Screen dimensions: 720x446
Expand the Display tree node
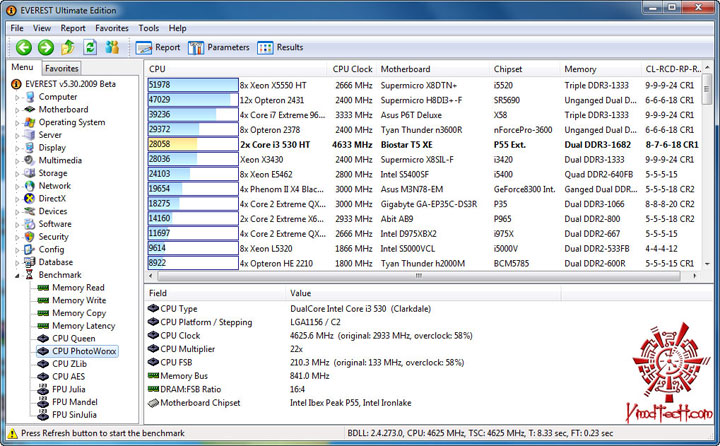point(17,148)
